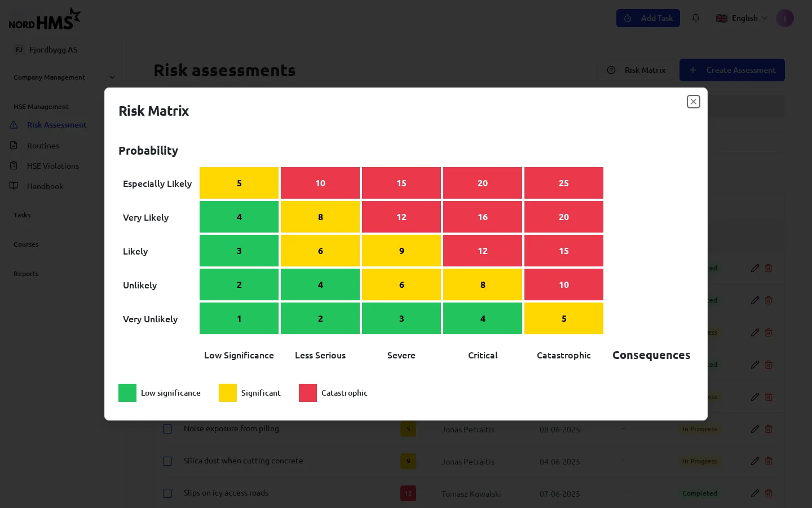812x508 pixels.
Task: Click the UK flag icon
Action: 722,18
